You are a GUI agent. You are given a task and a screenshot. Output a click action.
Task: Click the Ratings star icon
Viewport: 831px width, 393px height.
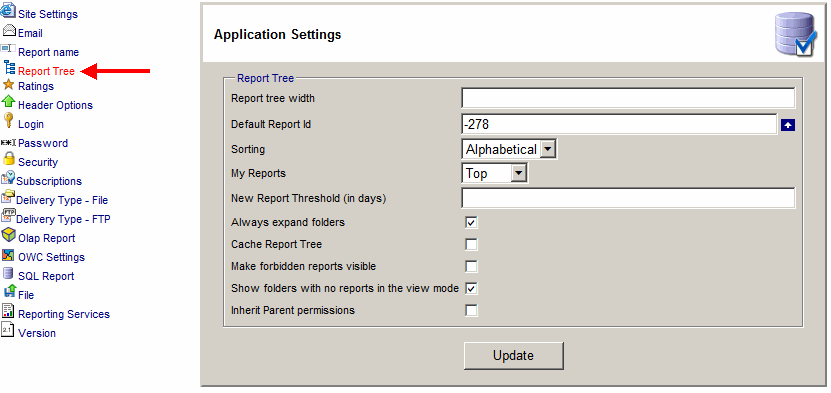[8, 84]
